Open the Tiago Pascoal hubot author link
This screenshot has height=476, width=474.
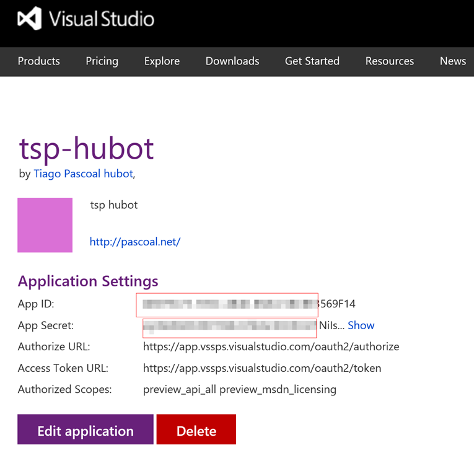83,174
